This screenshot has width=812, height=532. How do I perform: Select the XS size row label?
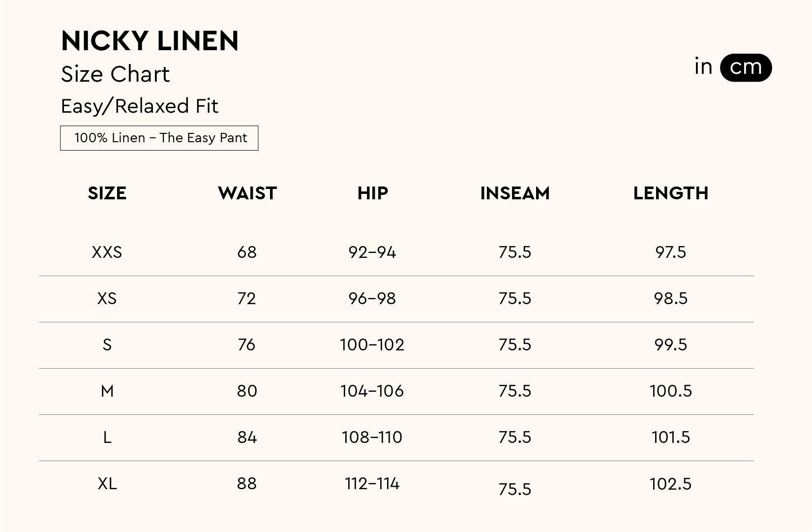coord(107,298)
